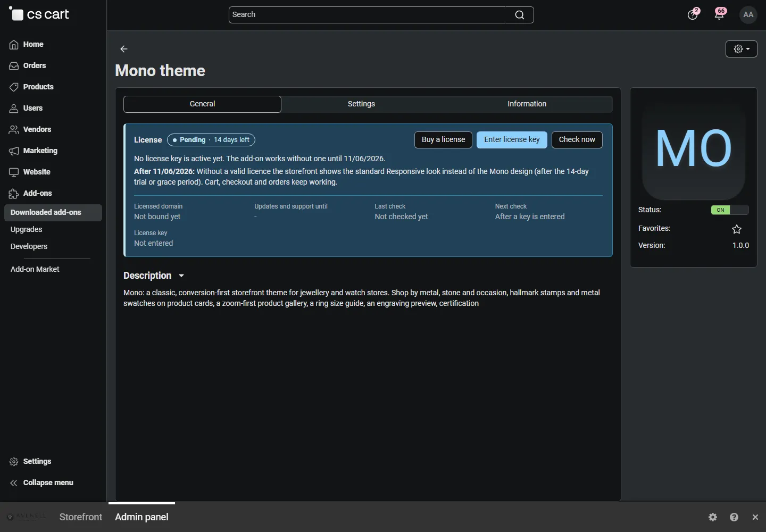
Task: Add Mono theme to favorites star
Action: 737,229
